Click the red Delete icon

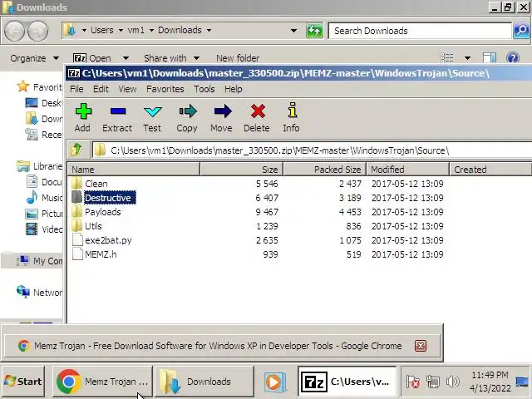point(258,111)
